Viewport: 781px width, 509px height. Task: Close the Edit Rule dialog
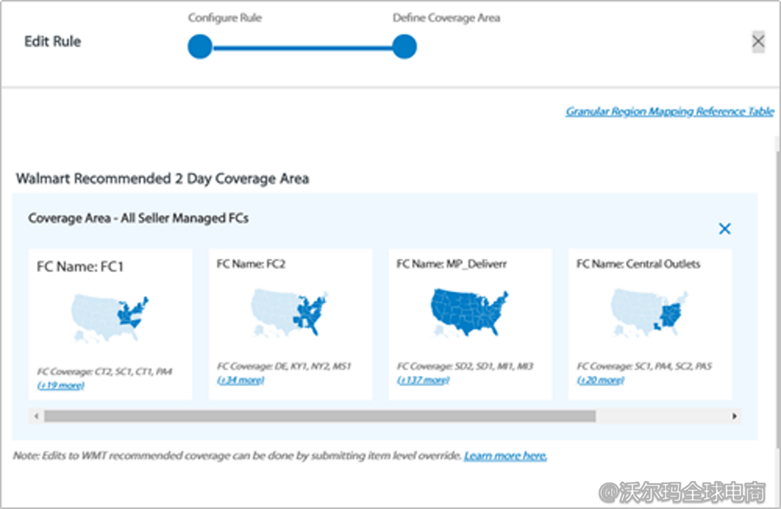coord(758,41)
